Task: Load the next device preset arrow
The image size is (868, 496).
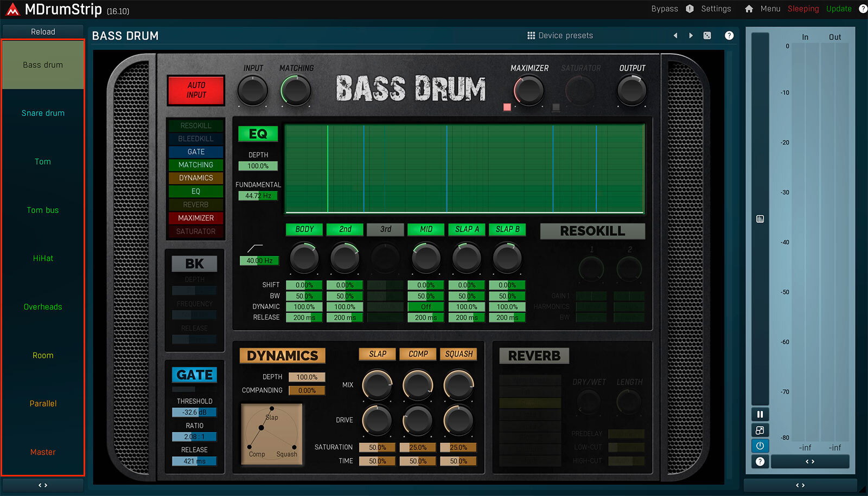Action: click(x=691, y=36)
